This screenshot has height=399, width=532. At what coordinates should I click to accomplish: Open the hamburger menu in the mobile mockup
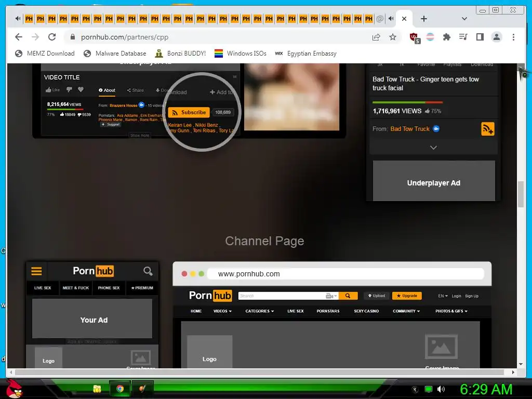pyautogui.click(x=37, y=271)
